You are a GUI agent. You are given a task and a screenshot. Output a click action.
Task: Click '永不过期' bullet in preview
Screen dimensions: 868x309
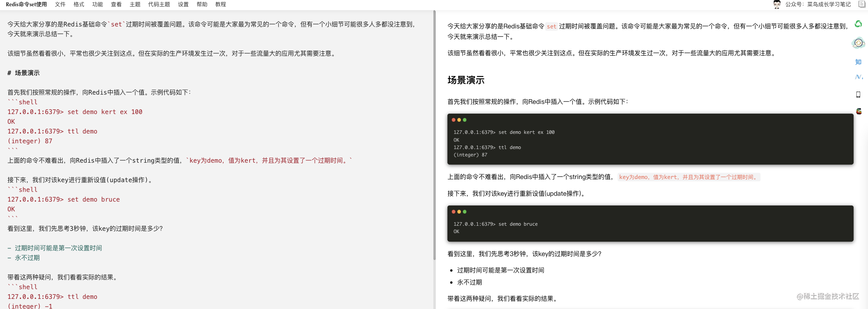pos(470,282)
